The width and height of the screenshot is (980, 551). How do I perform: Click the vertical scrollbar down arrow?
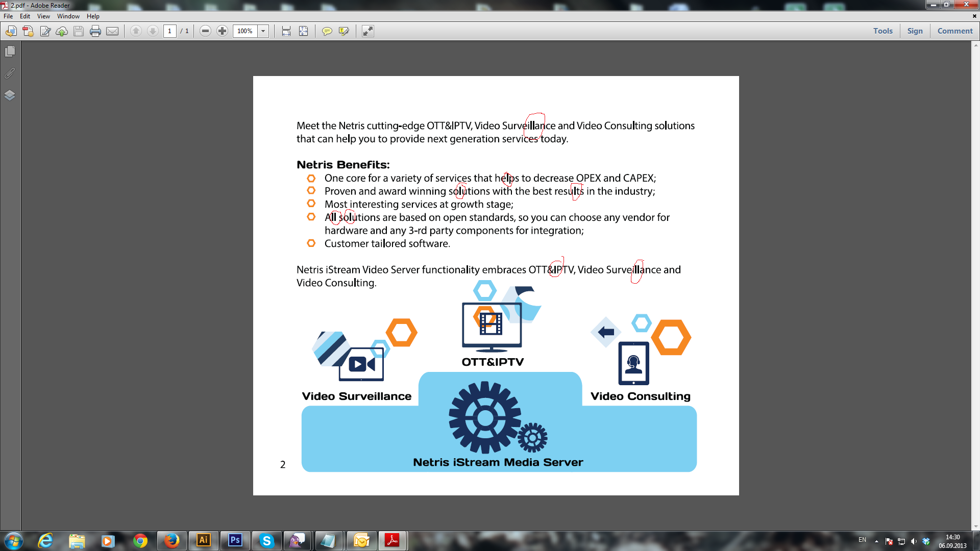(975, 527)
